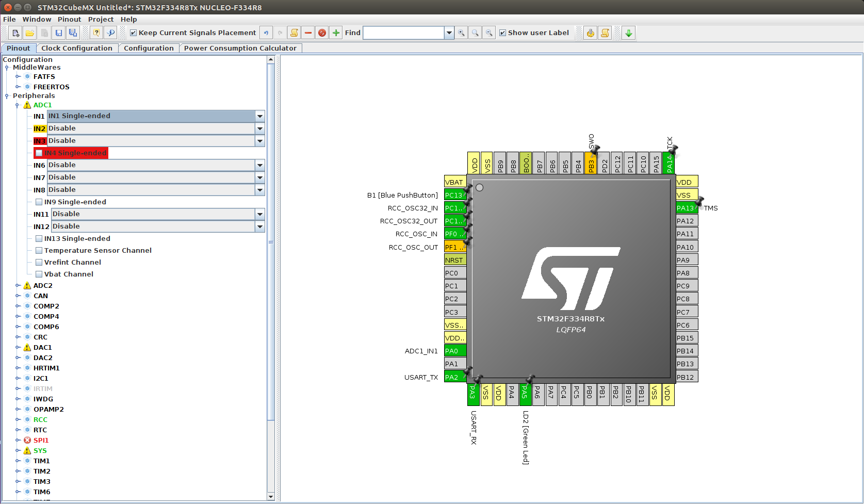Screen dimensions: 864x504
Task: Uncheck the Show user Label checkbox
Action: pyautogui.click(x=502, y=33)
